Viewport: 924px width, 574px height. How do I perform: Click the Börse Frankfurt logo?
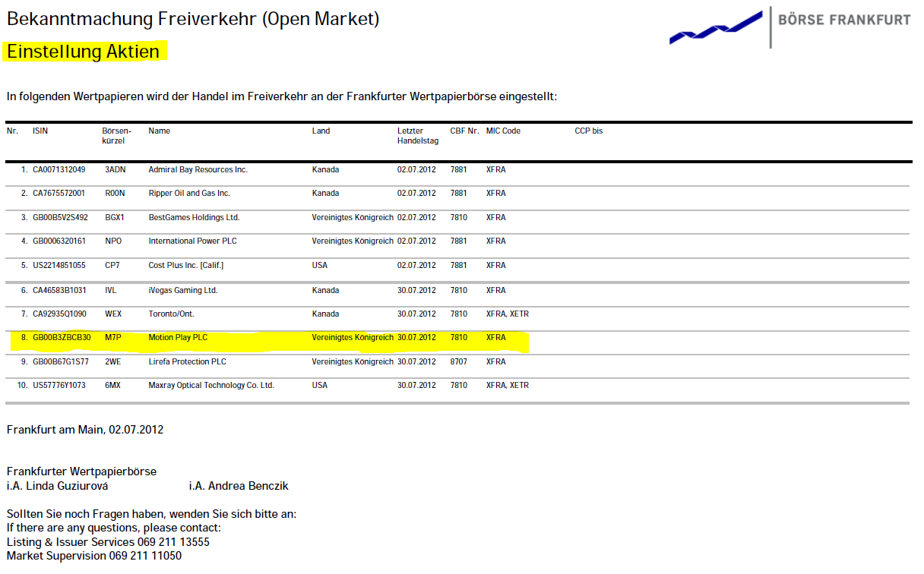(x=789, y=27)
